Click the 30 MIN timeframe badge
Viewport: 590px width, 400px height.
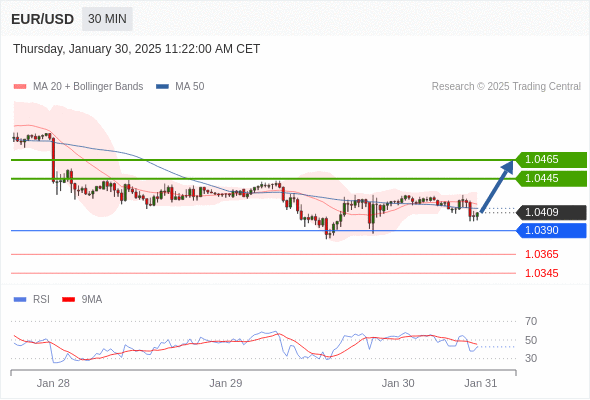(107, 19)
